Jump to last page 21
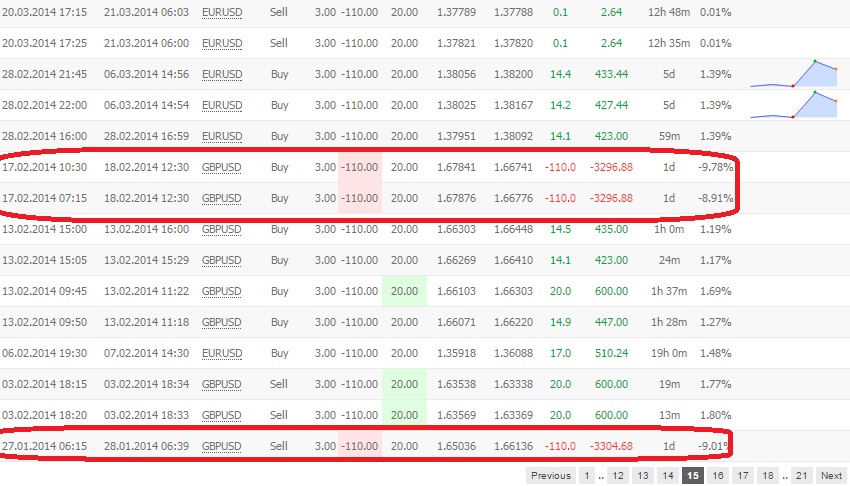The width and height of the screenshot is (850, 486). pos(801,475)
